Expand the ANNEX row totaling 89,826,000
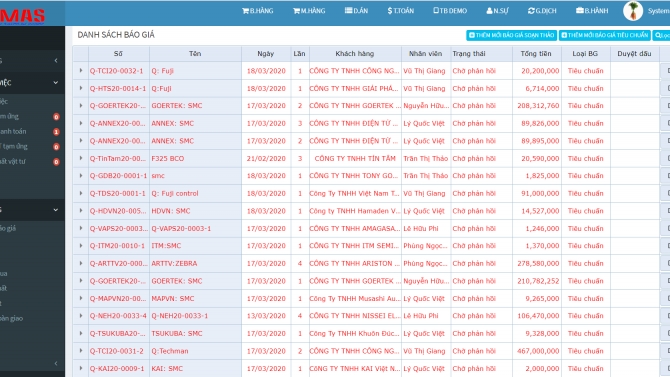Image resolution: width=670 pixels, height=377 pixels. (x=81, y=123)
